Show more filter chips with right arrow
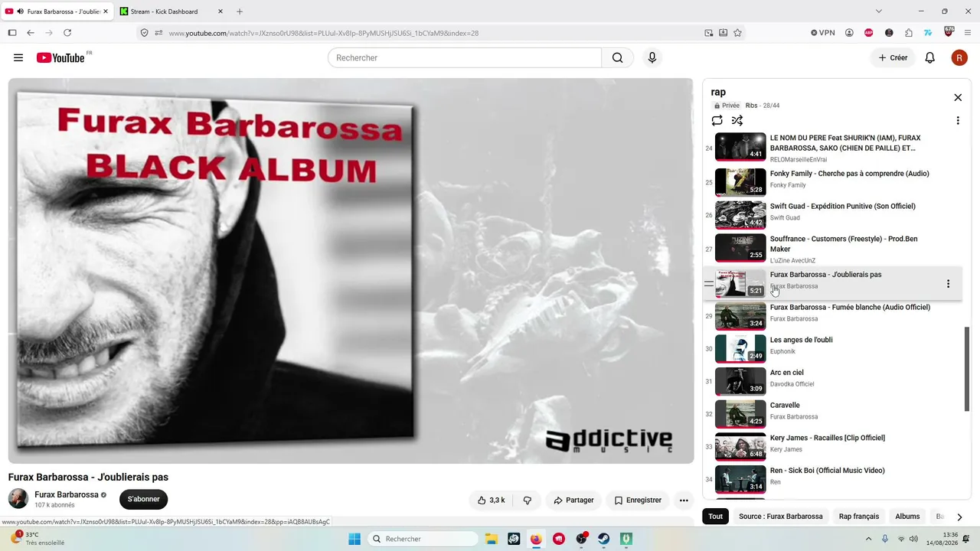Image resolution: width=980 pixels, height=551 pixels. 959,517
